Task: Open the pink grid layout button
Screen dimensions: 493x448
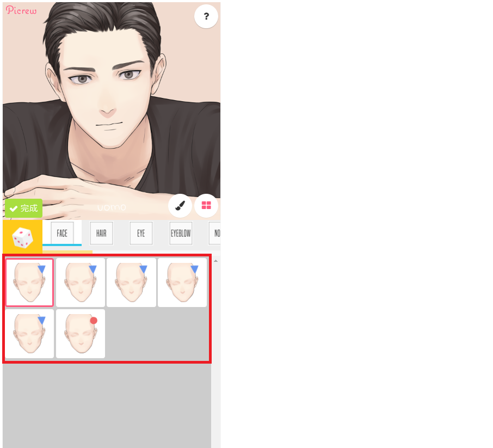Action: [206, 206]
